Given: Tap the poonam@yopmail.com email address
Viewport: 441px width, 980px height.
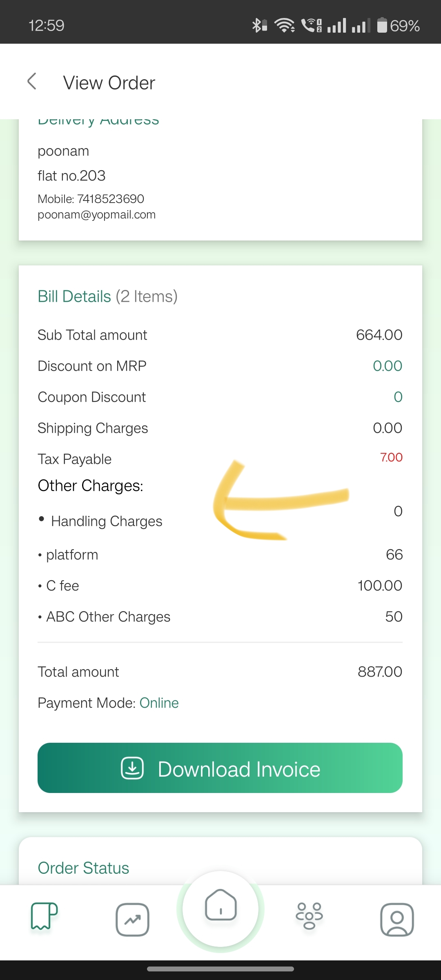Looking at the screenshot, I should pos(96,215).
